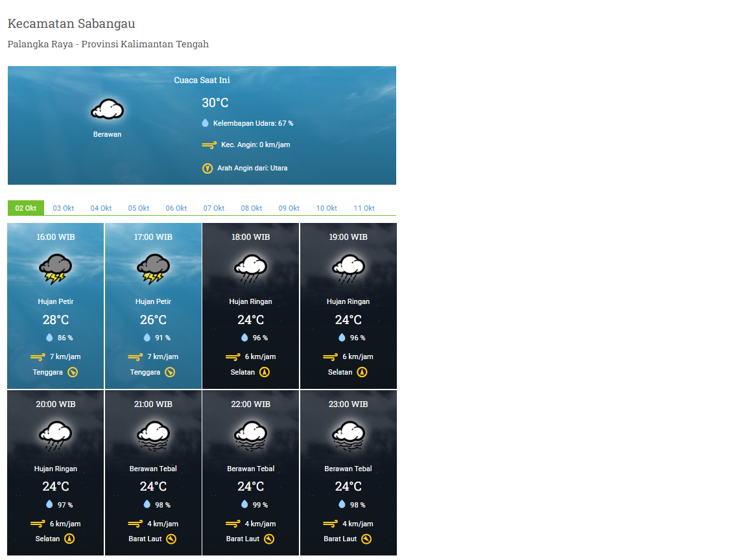Click the Barat Laut compass icon at 22:00 WIB
This screenshot has width=747, height=560.
coord(269,539)
